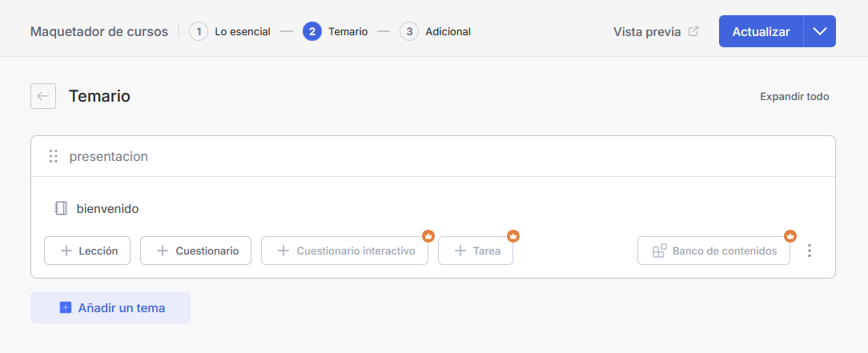Click crown badge on Cuestionario interactivo
This screenshot has height=353, width=868.
[x=428, y=236]
